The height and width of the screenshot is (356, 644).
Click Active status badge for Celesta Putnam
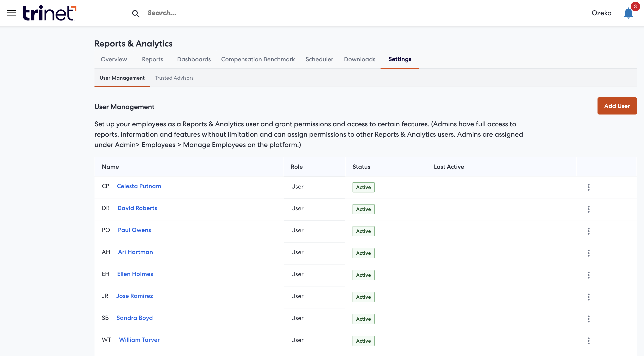pyautogui.click(x=364, y=187)
